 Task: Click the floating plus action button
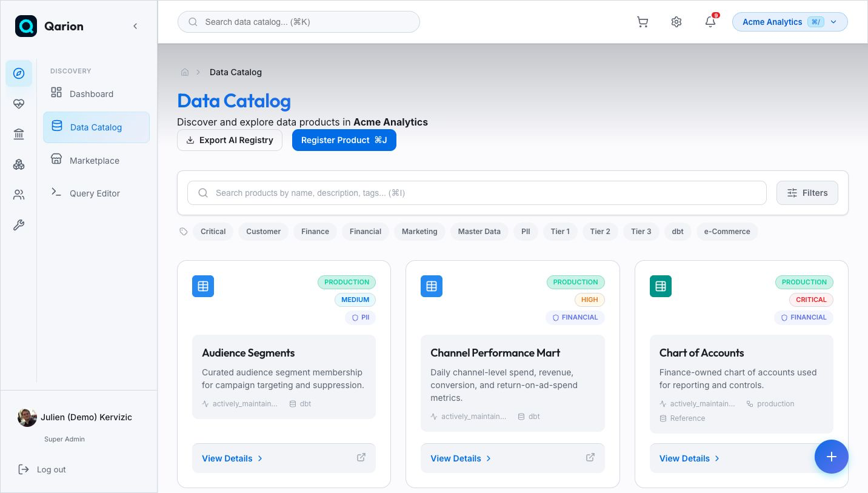pyautogui.click(x=832, y=457)
